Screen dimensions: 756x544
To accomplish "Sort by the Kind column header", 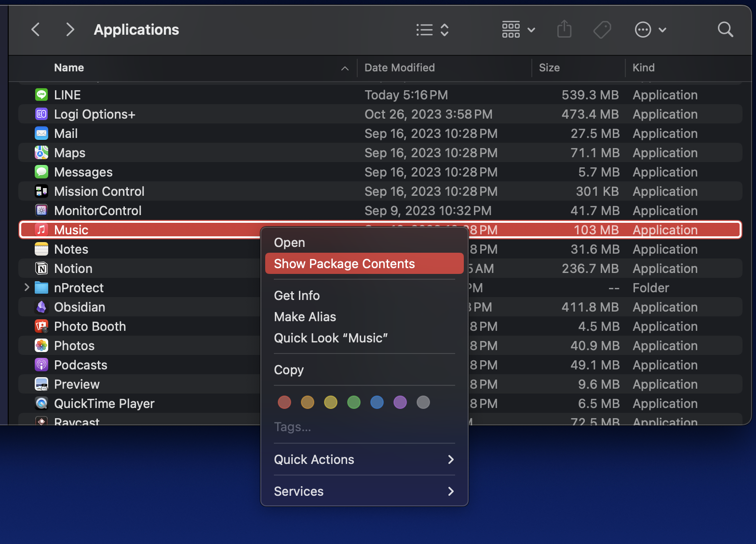I will 643,68.
